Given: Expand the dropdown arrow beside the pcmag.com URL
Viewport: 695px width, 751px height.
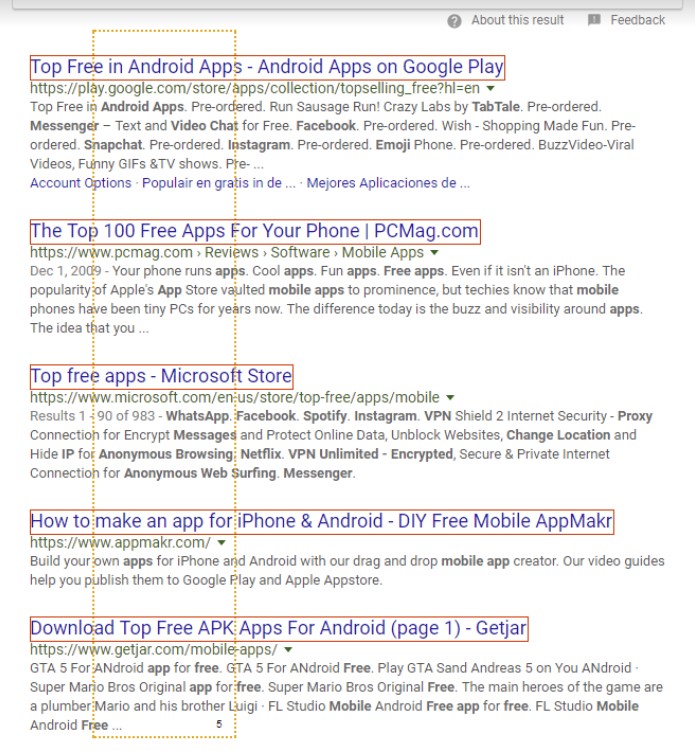Looking at the screenshot, I should coord(434,252).
